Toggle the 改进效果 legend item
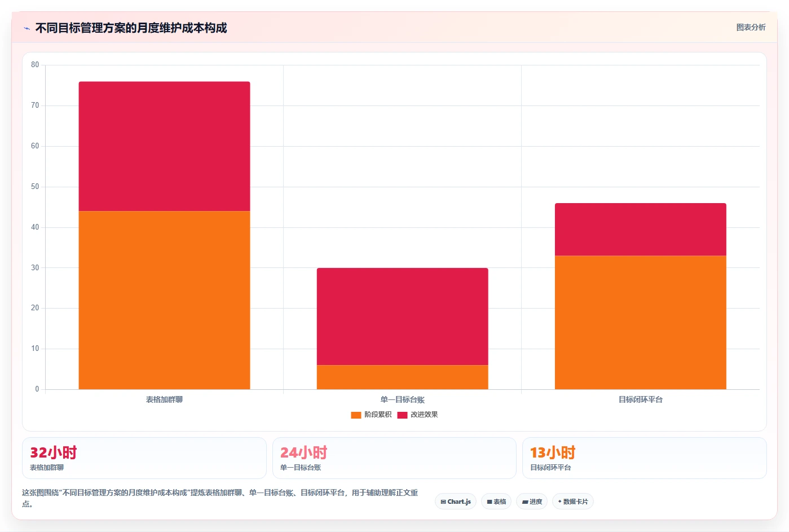 [x=417, y=415]
